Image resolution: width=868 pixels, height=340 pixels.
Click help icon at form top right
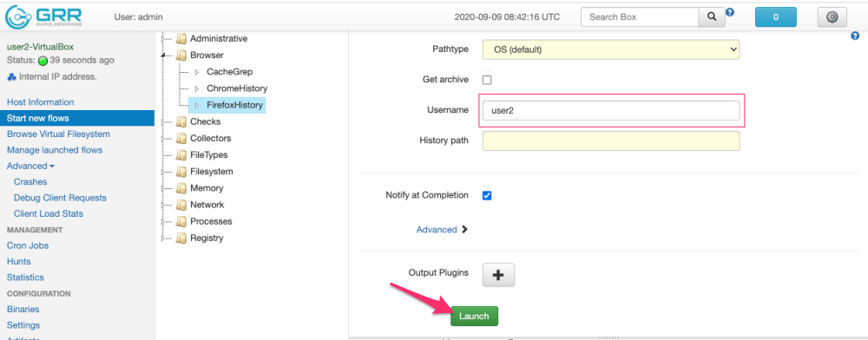[x=854, y=36]
